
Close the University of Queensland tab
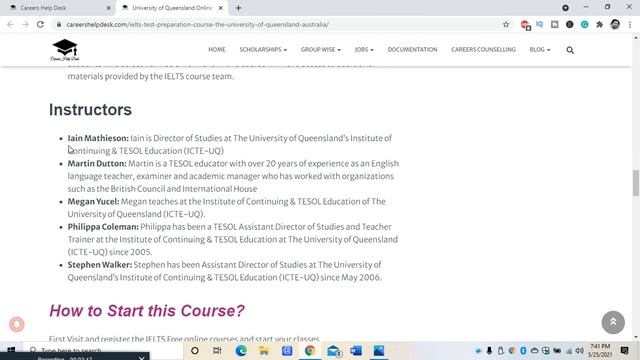coord(220,8)
